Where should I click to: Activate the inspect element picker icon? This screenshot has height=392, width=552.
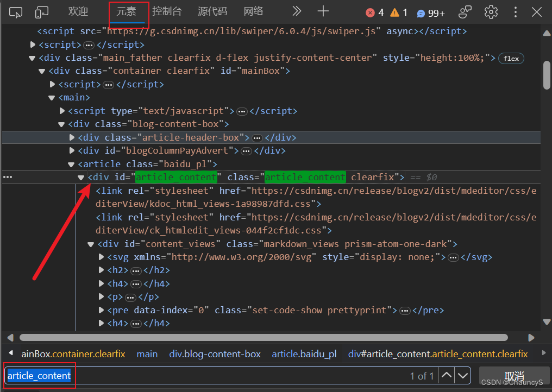[x=16, y=12]
